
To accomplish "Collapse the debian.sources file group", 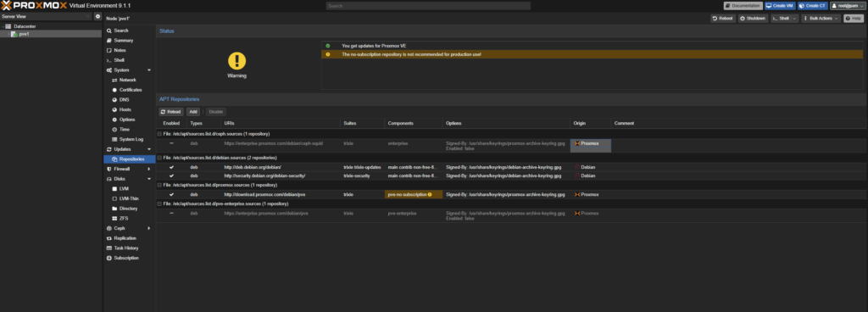I will [159, 158].
